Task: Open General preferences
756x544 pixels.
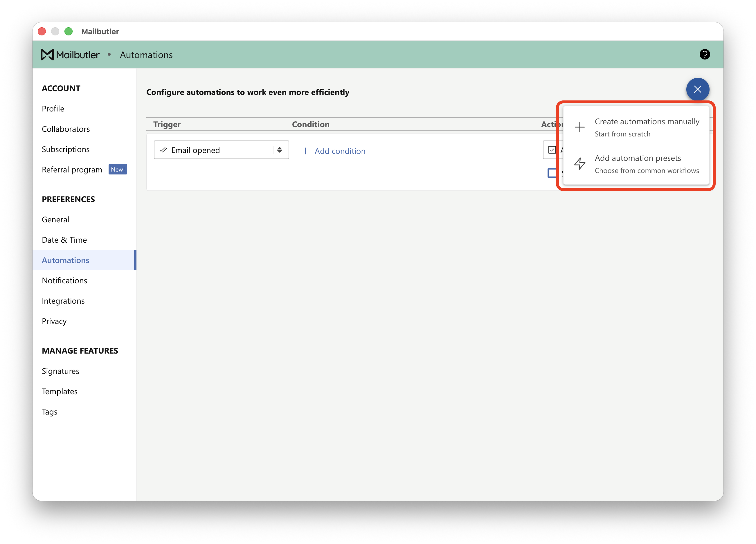Action: coord(55,220)
